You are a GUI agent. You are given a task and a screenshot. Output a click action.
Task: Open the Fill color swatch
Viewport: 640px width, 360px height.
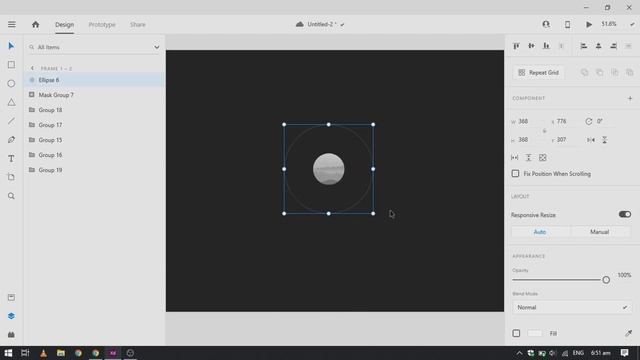point(535,333)
